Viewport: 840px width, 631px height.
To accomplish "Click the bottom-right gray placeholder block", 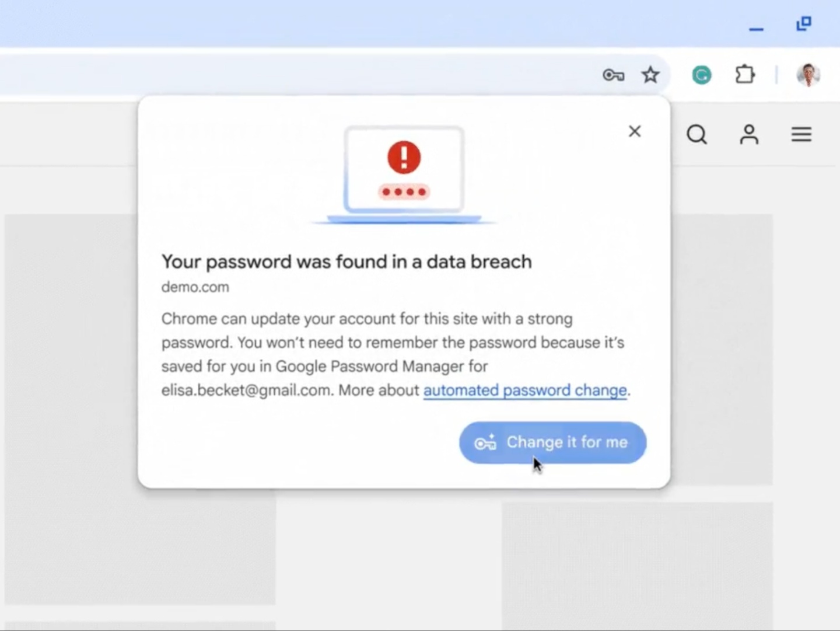I will (637, 560).
